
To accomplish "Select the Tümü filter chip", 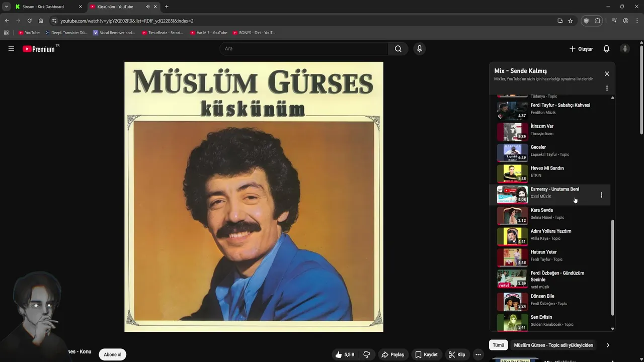I will click(498, 345).
